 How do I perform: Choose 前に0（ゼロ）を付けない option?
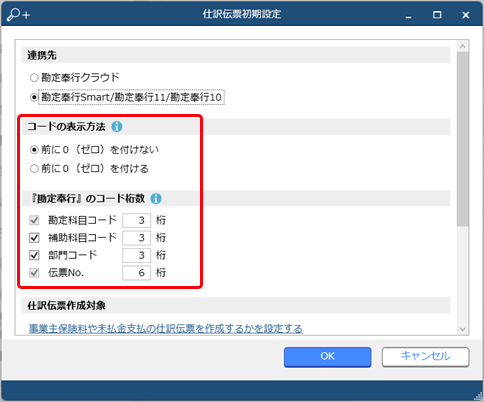[x=34, y=150]
